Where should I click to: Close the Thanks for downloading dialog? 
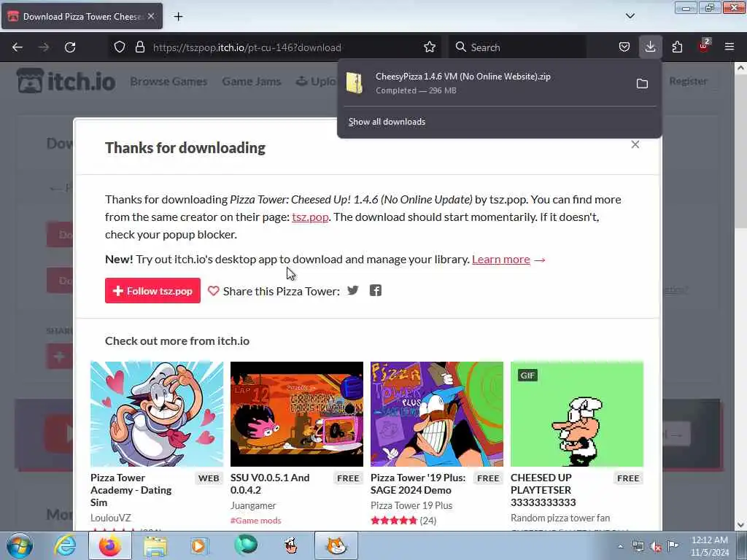[635, 144]
